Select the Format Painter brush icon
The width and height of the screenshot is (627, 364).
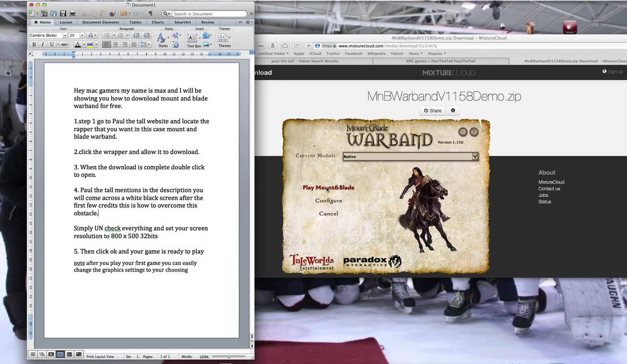coord(112,14)
